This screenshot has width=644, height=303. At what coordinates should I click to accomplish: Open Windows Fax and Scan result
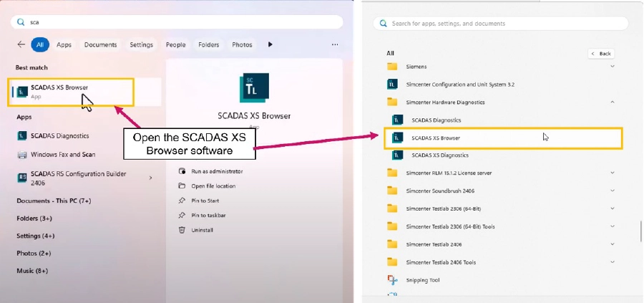[x=62, y=155]
